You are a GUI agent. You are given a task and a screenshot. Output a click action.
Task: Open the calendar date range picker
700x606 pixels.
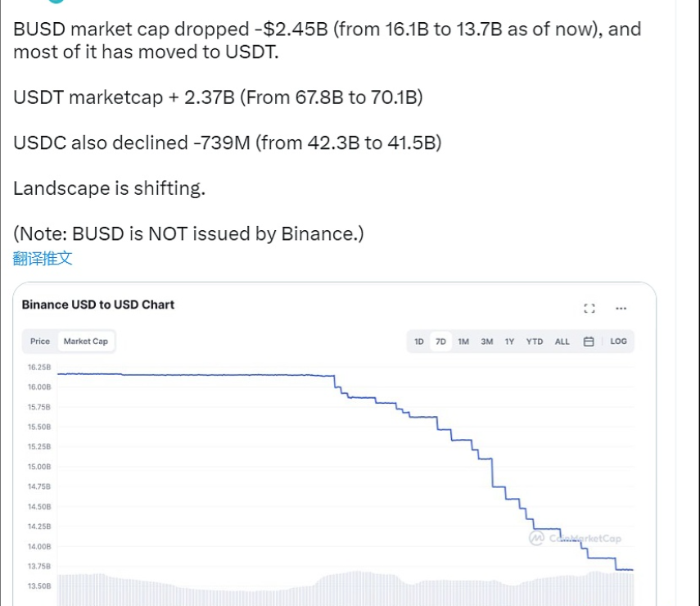click(588, 341)
